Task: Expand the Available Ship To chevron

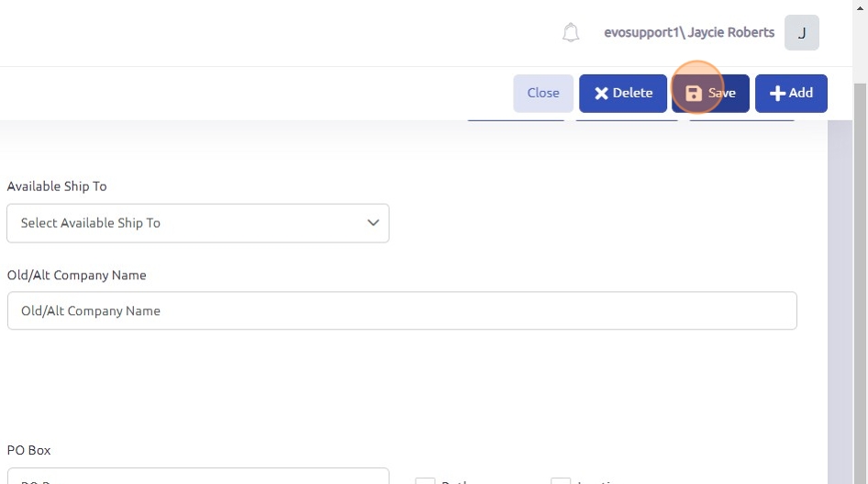Action: [x=373, y=223]
